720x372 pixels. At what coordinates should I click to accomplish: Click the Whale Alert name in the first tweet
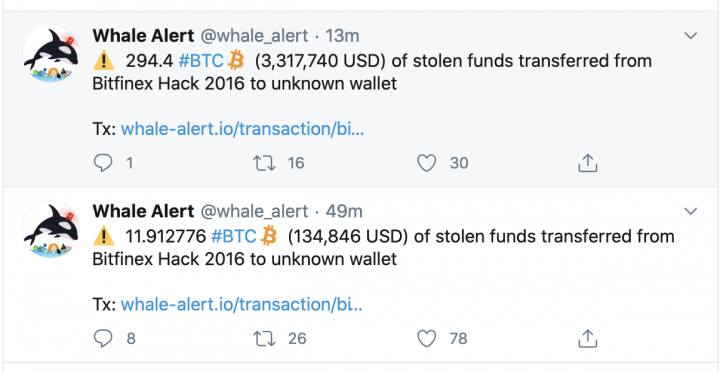coord(143,35)
